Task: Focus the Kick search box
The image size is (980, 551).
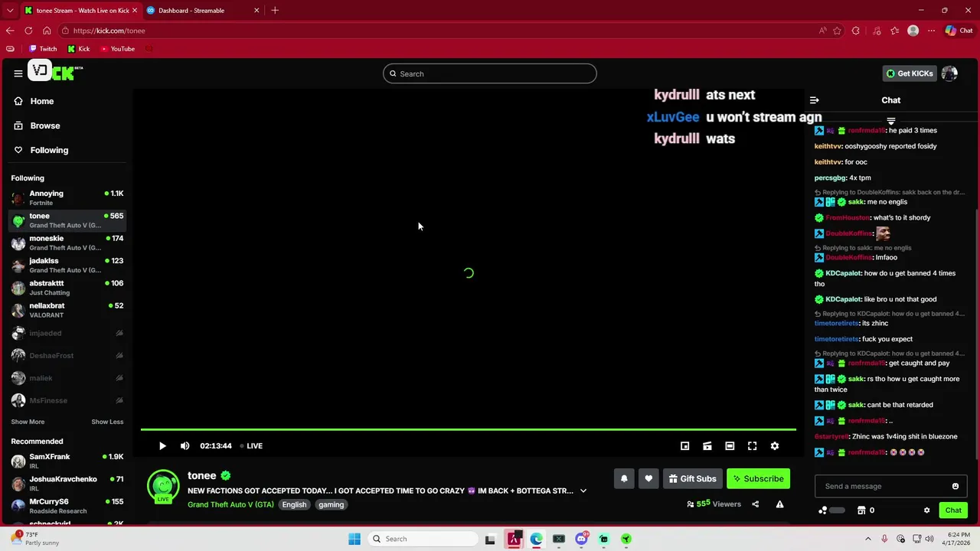Action: [x=490, y=73]
